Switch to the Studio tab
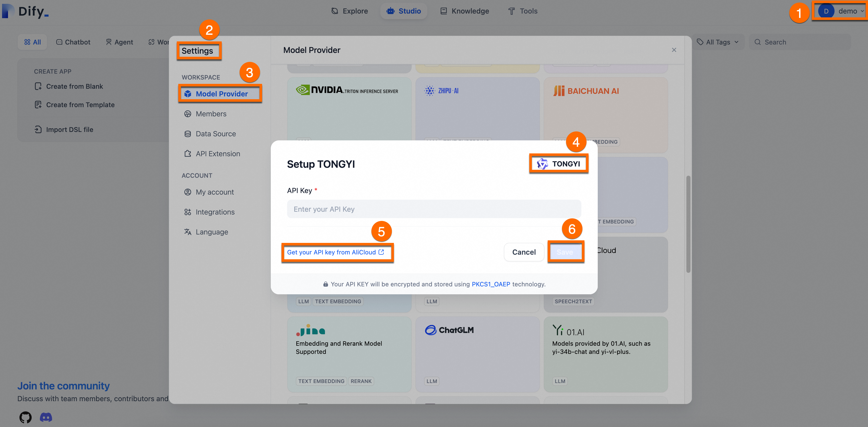This screenshot has width=868, height=427. click(404, 11)
